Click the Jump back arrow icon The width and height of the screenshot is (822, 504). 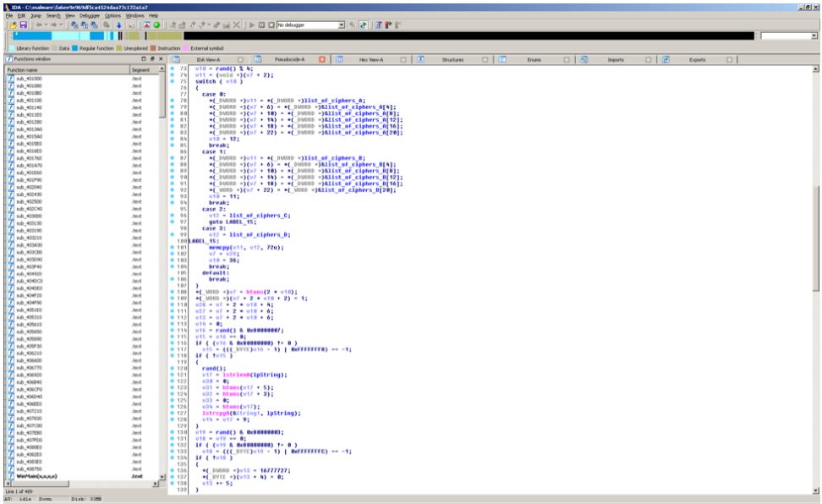click(39, 25)
